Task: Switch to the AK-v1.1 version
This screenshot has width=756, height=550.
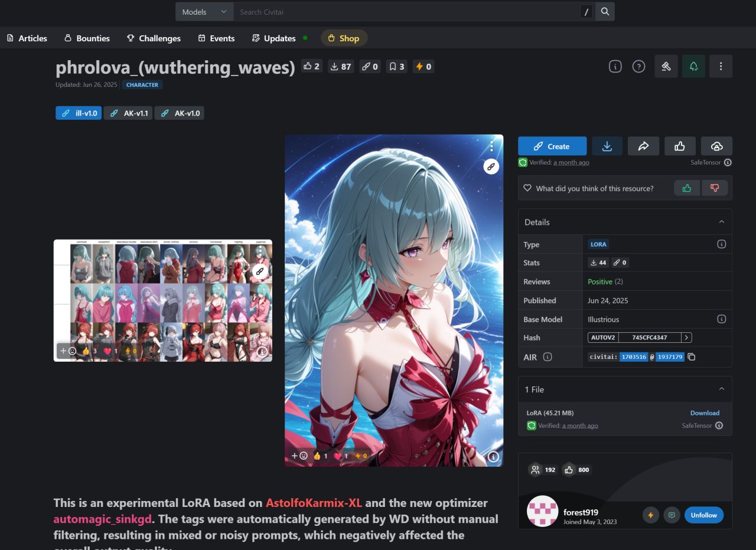Action: [x=128, y=113]
